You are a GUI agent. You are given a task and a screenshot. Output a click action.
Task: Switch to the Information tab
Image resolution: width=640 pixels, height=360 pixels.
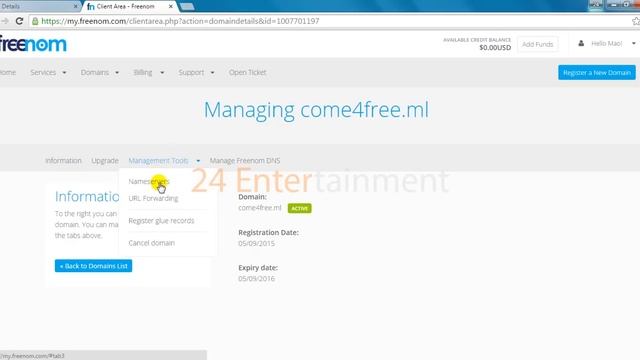pyautogui.click(x=63, y=160)
